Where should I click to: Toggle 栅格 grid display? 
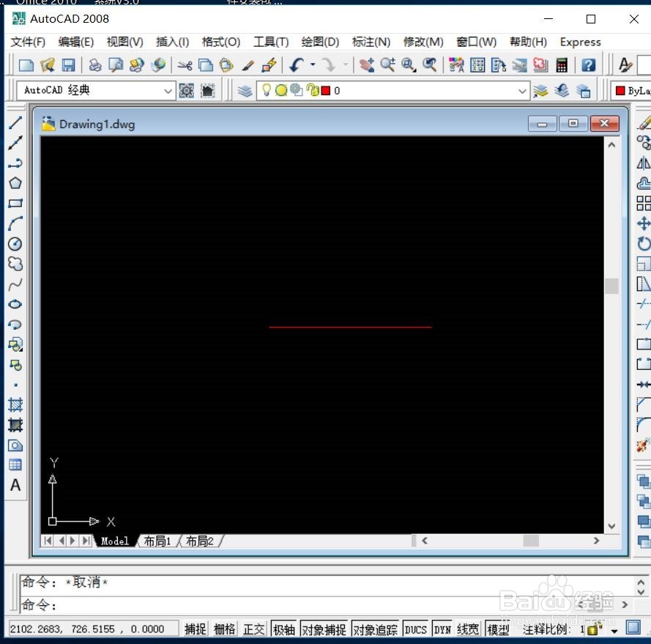pyautogui.click(x=224, y=629)
